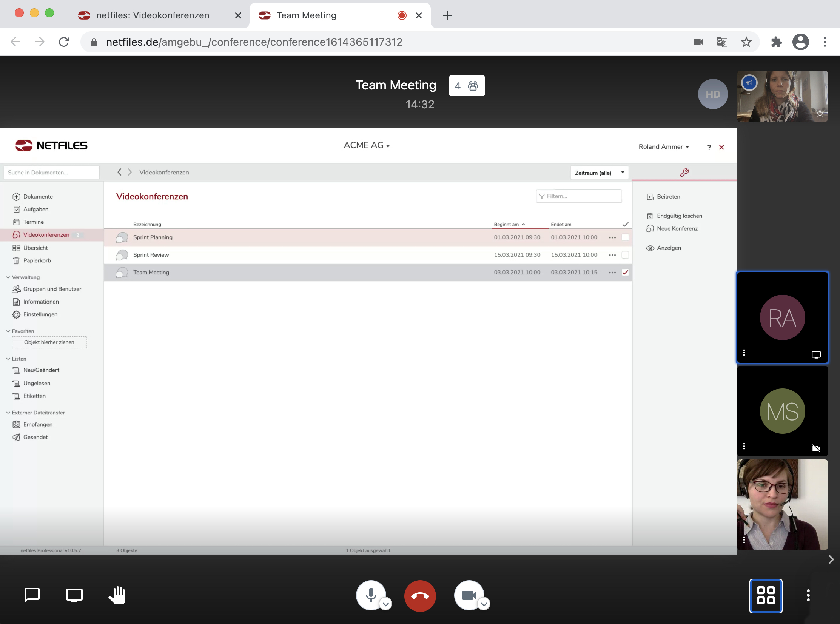The height and width of the screenshot is (624, 840).
Task: Click the participant count badge showing 4
Action: coord(467,85)
